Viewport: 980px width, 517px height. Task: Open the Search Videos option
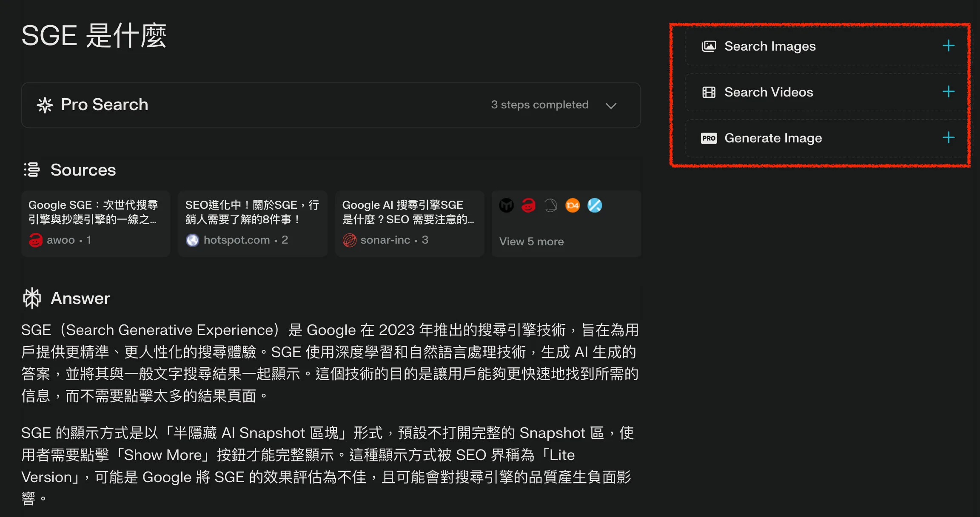tap(827, 92)
